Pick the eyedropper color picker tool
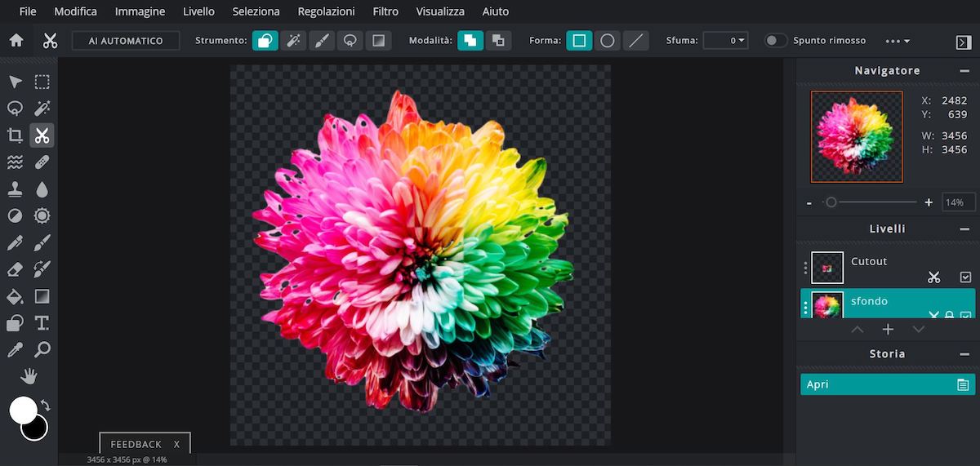Image resolution: width=980 pixels, height=466 pixels. point(15,350)
